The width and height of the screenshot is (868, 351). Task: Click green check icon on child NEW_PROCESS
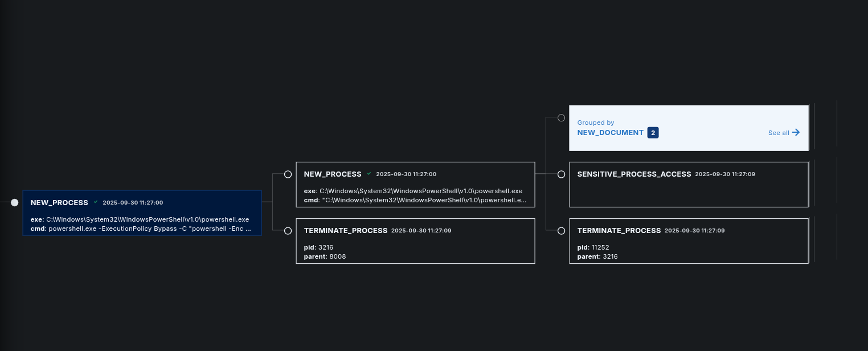click(369, 174)
